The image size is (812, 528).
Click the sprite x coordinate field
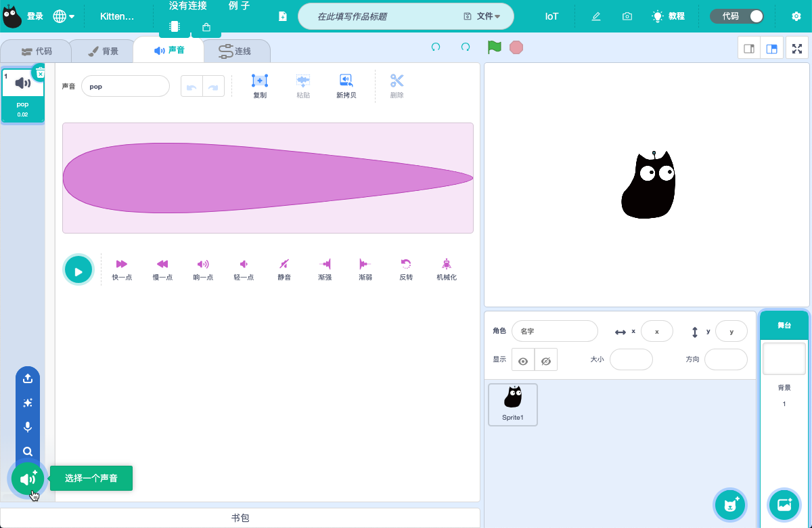click(656, 331)
